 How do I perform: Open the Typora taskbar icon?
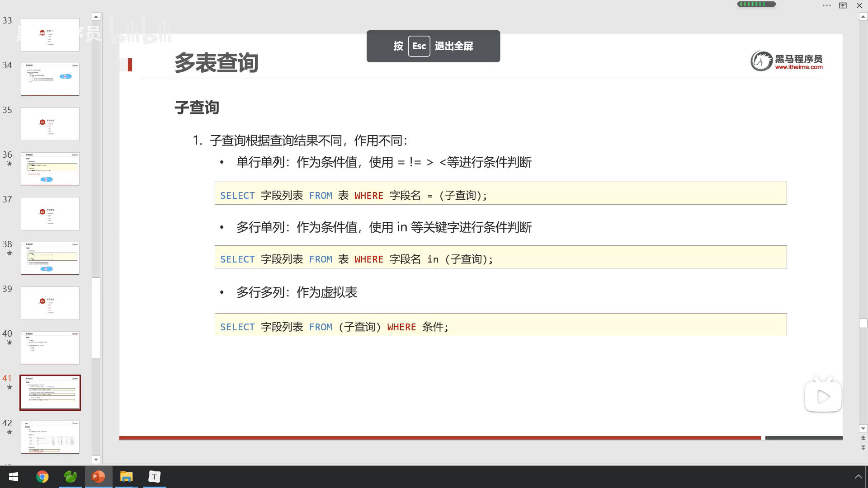tap(155, 477)
